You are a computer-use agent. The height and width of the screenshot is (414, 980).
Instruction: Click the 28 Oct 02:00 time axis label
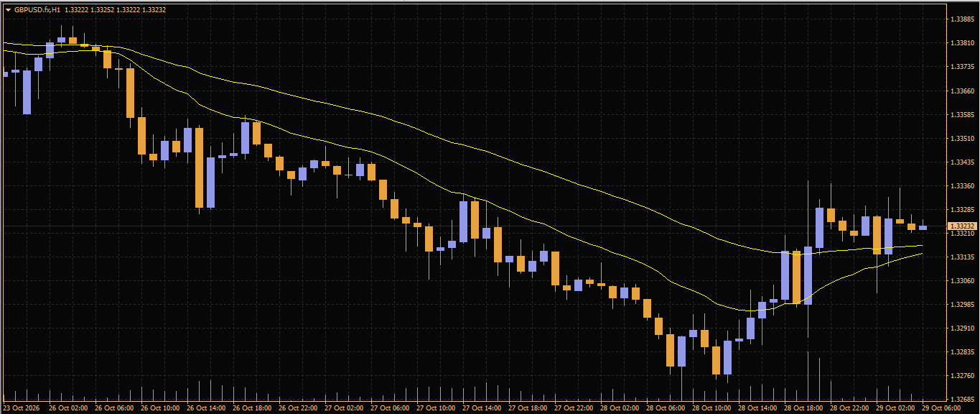(x=620, y=408)
